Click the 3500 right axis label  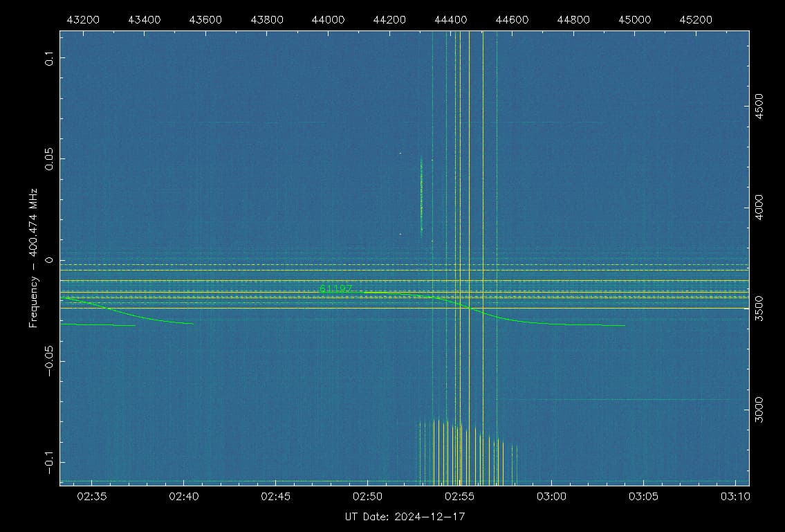pyautogui.click(x=759, y=309)
